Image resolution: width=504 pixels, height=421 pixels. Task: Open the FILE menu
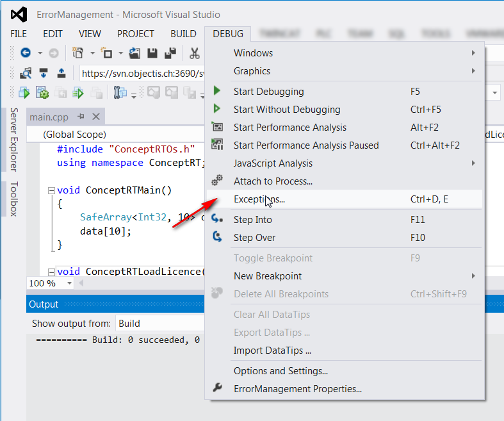click(x=19, y=34)
